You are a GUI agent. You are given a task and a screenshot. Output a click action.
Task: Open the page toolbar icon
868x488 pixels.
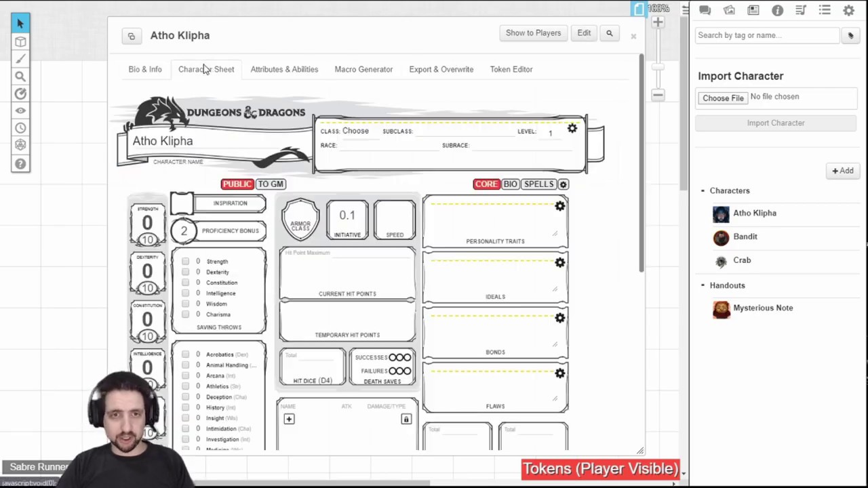[639, 9]
